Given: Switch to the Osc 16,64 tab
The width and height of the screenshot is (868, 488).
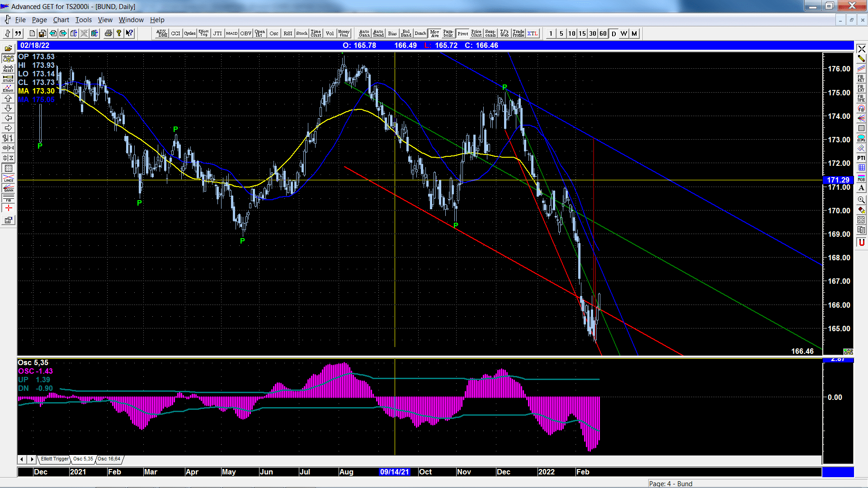Looking at the screenshot, I should pyautogui.click(x=109, y=459).
